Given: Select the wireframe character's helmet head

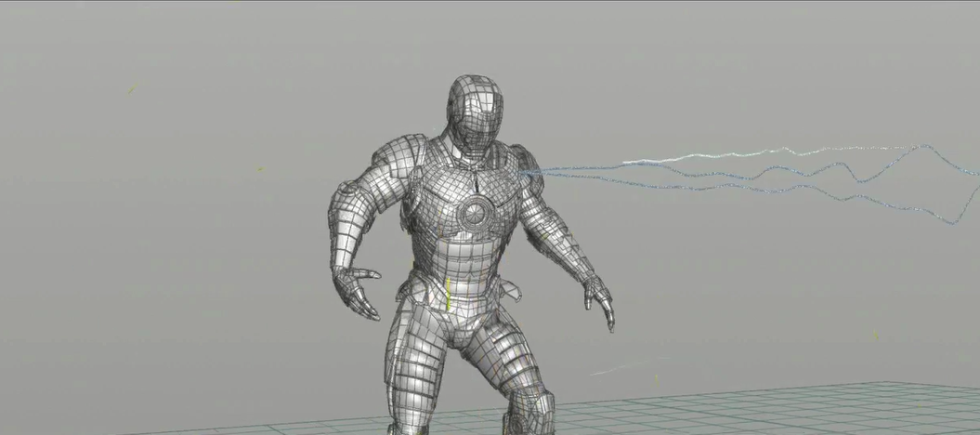Looking at the screenshot, I should tap(476, 113).
